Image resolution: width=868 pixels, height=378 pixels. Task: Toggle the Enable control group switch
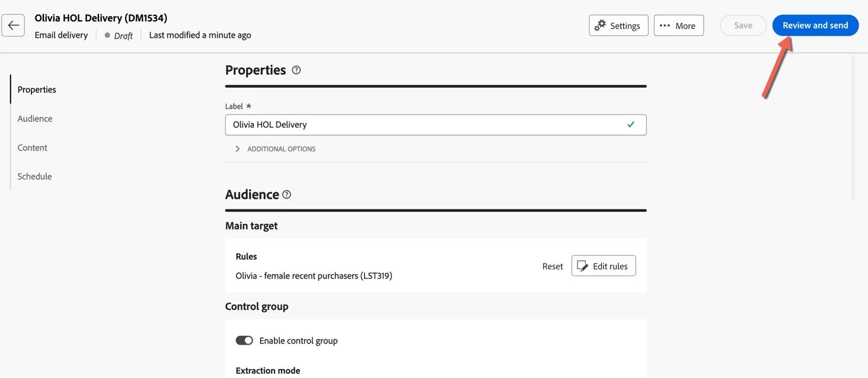[x=244, y=341]
